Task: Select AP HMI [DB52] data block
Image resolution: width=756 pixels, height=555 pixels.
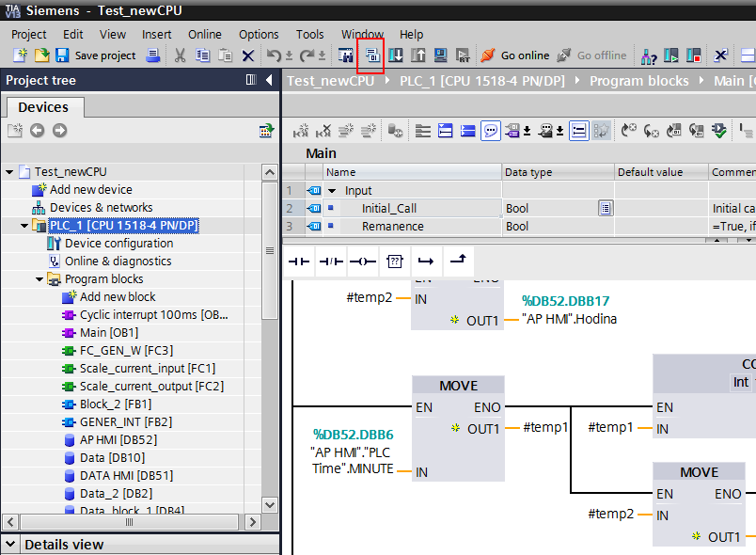Action: (x=118, y=439)
